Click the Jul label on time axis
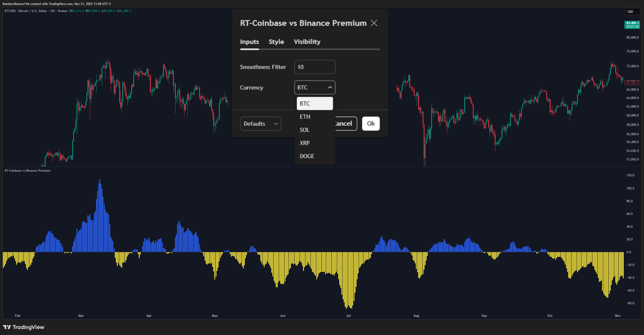 point(348,316)
